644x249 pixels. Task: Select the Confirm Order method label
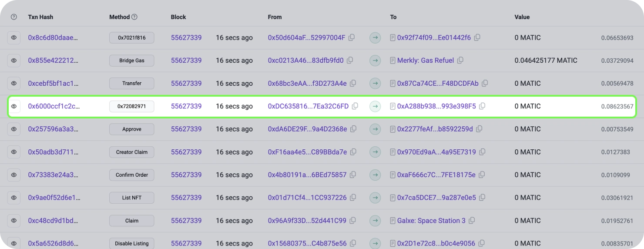tap(131, 175)
